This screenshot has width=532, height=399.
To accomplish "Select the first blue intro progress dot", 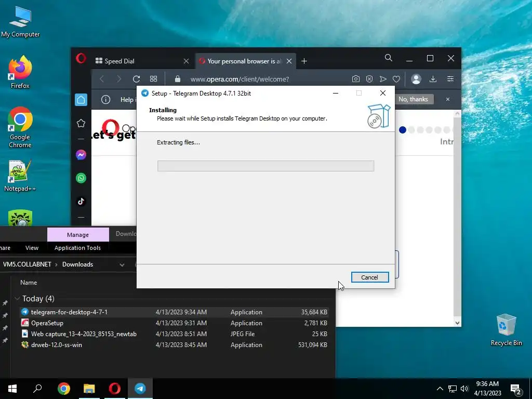I will coord(403,130).
